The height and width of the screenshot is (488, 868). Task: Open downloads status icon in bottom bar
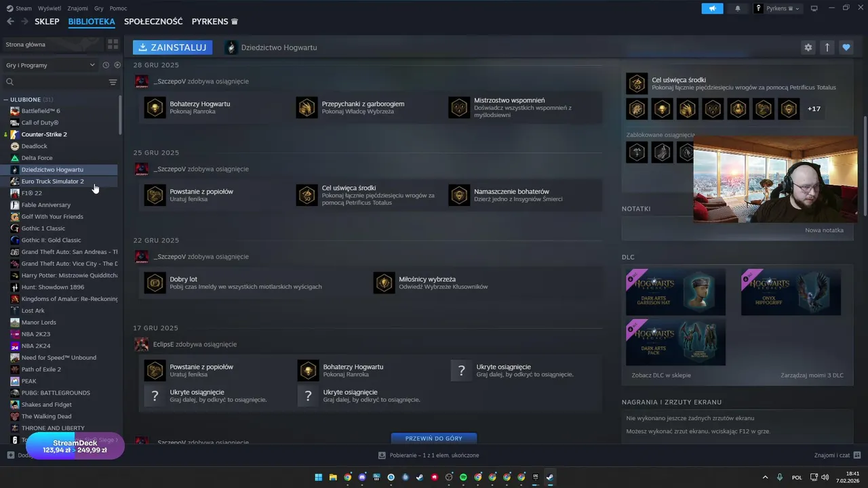click(x=382, y=455)
